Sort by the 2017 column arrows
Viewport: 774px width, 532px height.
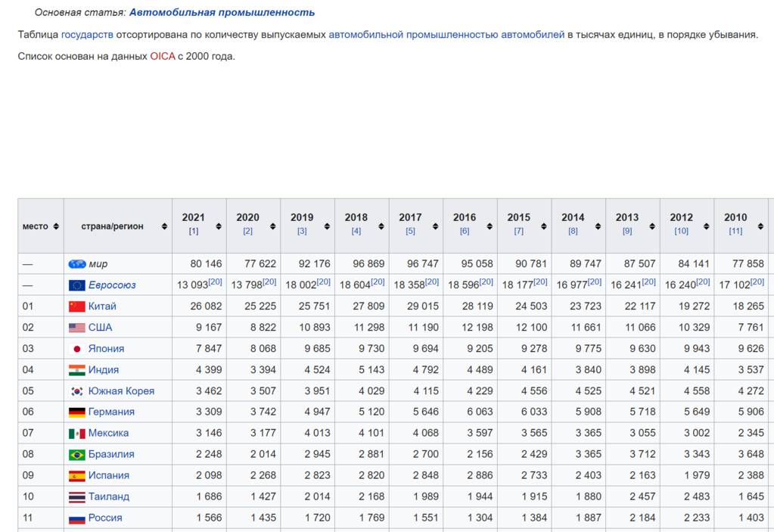point(435,226)
